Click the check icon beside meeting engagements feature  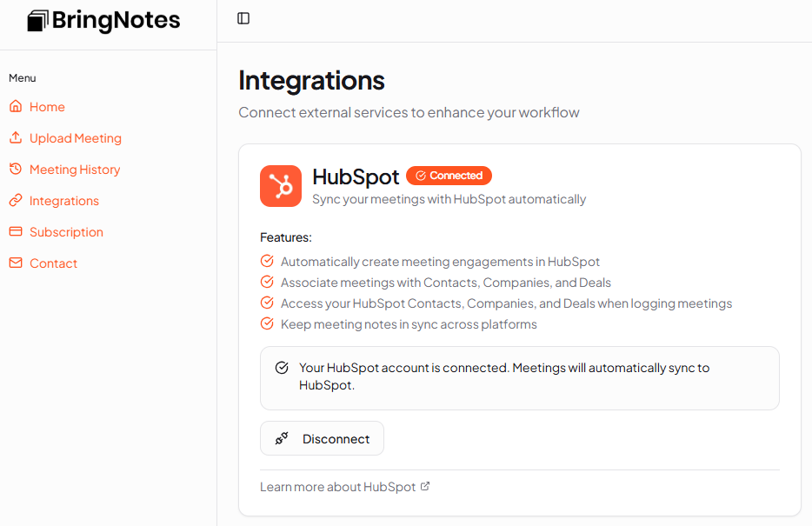(x=267, y=261)
